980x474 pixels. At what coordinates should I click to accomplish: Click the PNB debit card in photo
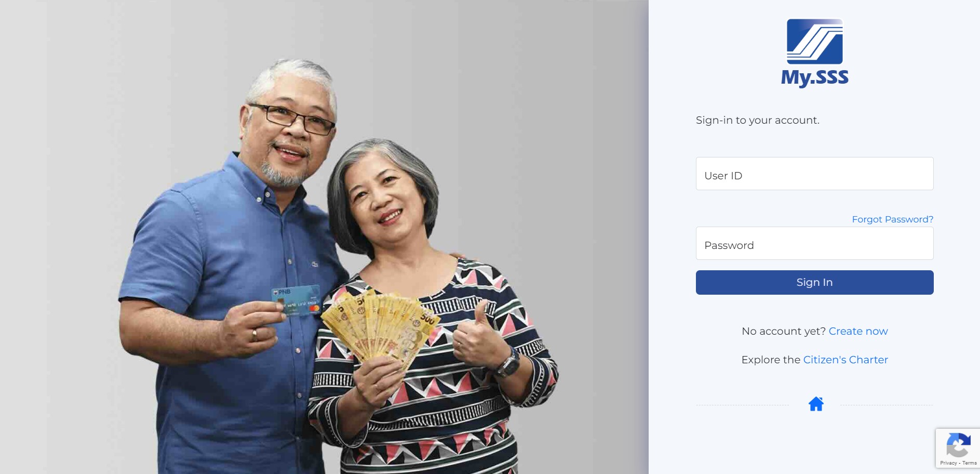tap(296, 300)
